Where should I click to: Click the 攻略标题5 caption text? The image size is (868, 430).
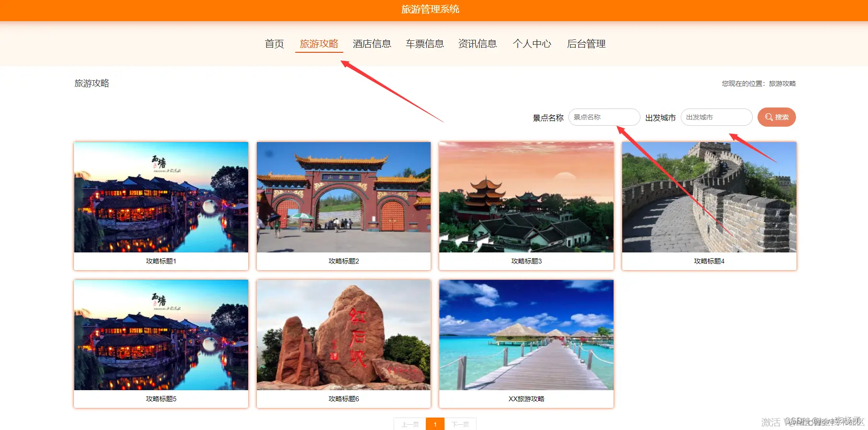pyautogui.click(x=161, y=399)
